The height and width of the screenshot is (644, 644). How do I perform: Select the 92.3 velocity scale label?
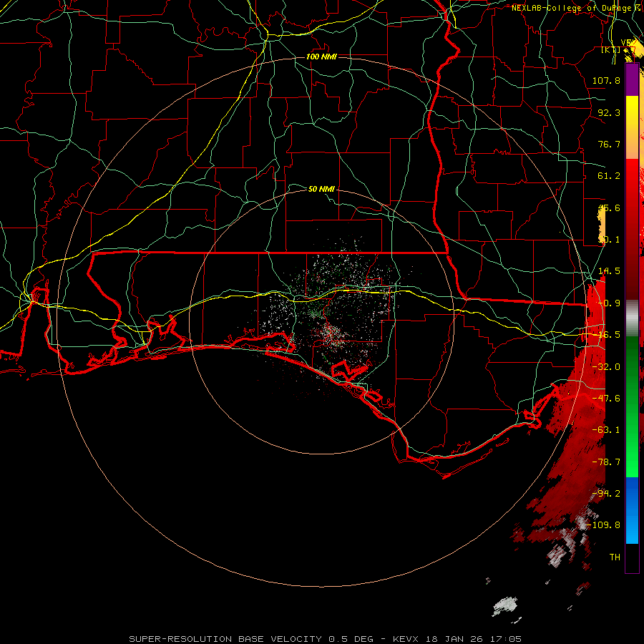click(x=609, y=112)
